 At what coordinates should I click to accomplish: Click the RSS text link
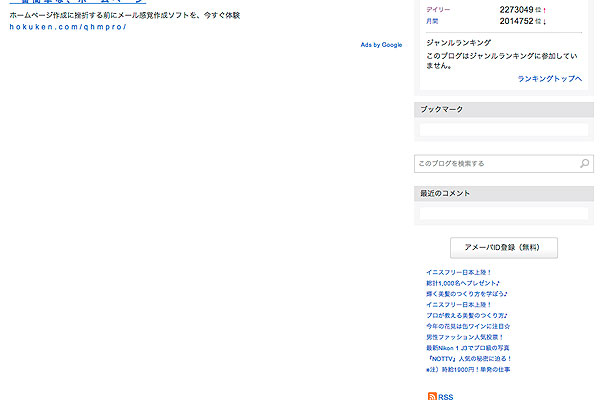pyautogui.click(x=445, y=397)
